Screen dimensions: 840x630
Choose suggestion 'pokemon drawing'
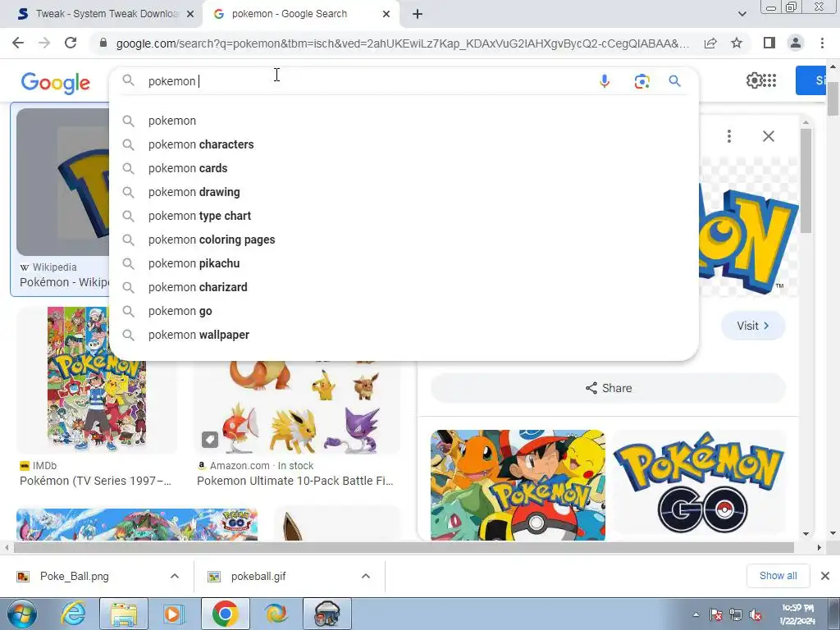(x=404, y=192)
